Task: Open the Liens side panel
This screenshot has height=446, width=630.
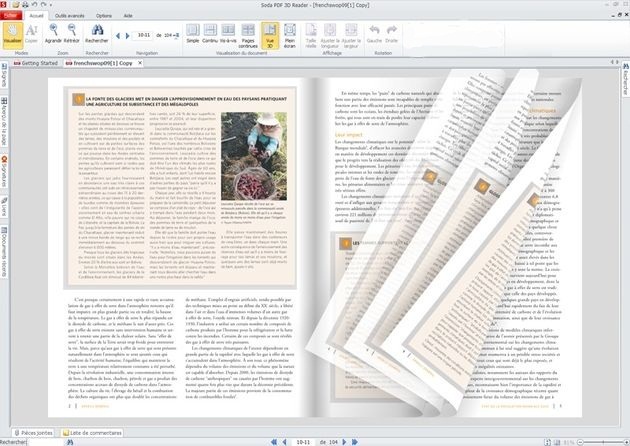Action: pos(4,206)
